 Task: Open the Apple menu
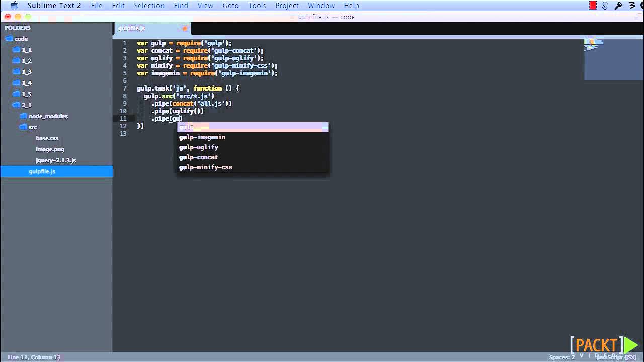[x=14, y=6]
